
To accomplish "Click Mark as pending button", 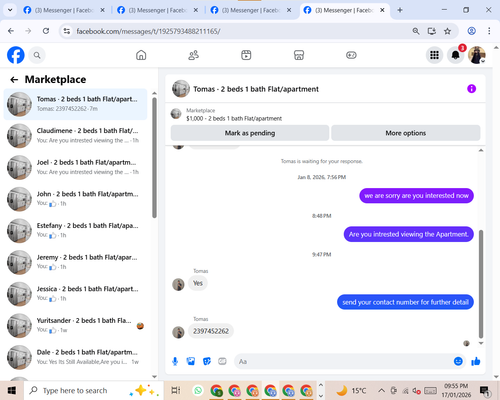I will [x=250, y=133].
